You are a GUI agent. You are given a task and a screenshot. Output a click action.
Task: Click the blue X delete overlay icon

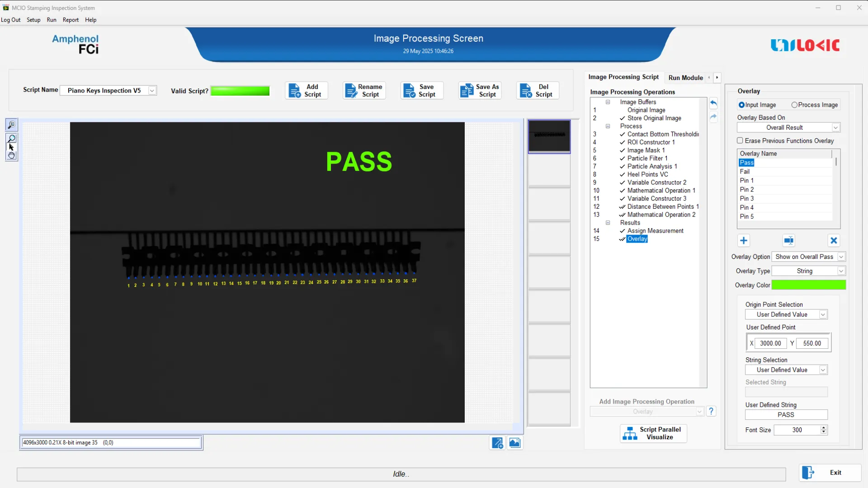[x=834, y=241]
